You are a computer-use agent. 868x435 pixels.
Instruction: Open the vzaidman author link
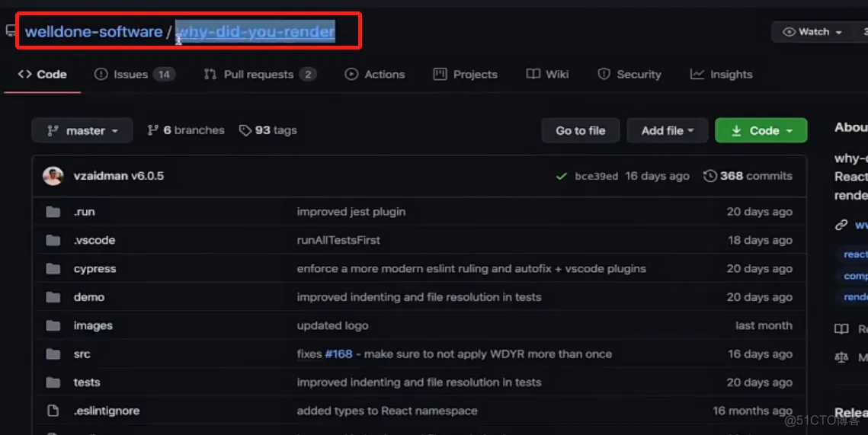(x=101, y=176)
